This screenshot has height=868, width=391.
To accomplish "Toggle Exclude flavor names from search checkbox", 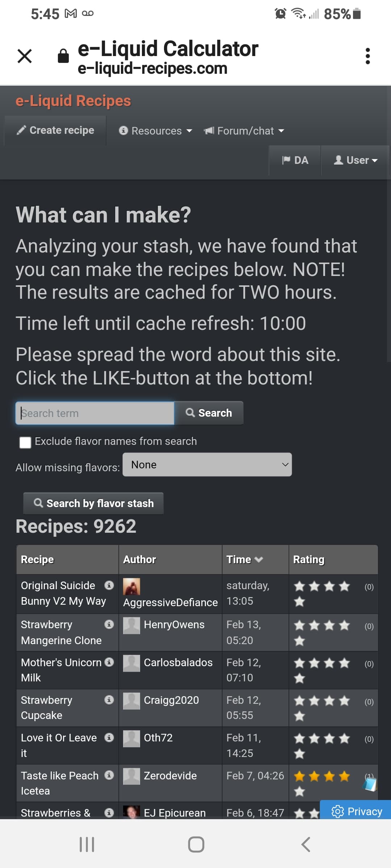I will (25, 442).
